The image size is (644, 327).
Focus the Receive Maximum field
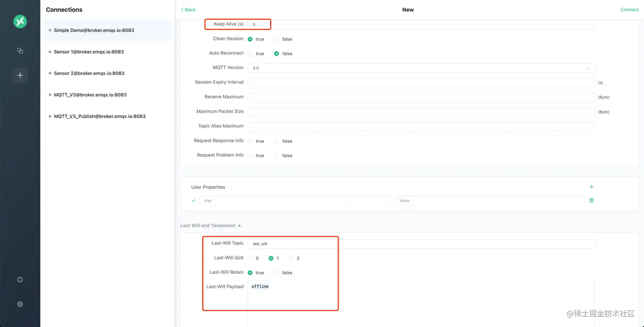421,97
